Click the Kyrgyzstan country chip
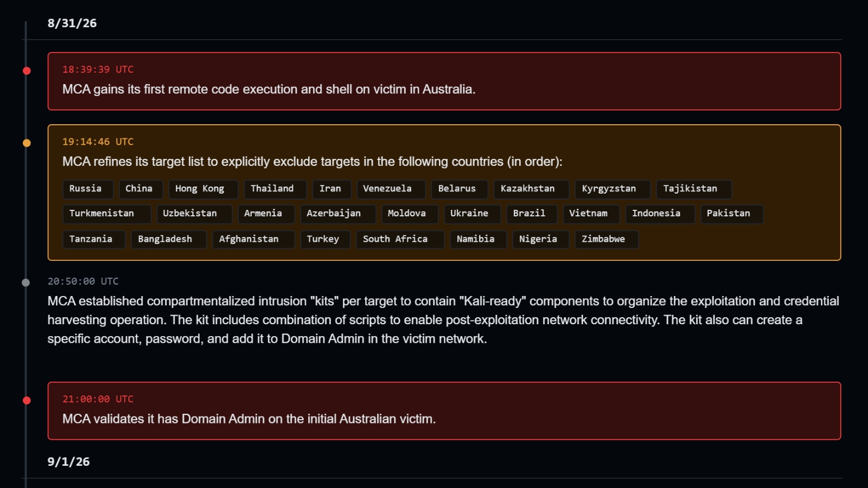This screenshot has height=488, width=868. click(612, 189)
